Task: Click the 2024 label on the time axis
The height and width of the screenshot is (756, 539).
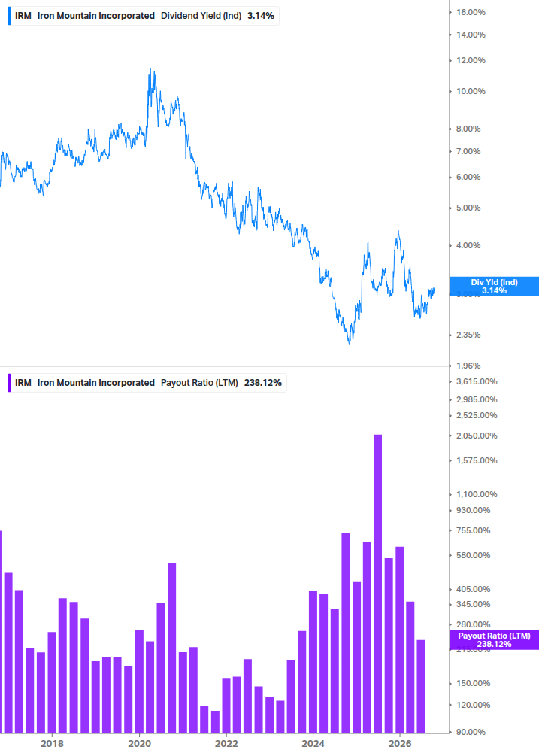Action: point(313,743)
